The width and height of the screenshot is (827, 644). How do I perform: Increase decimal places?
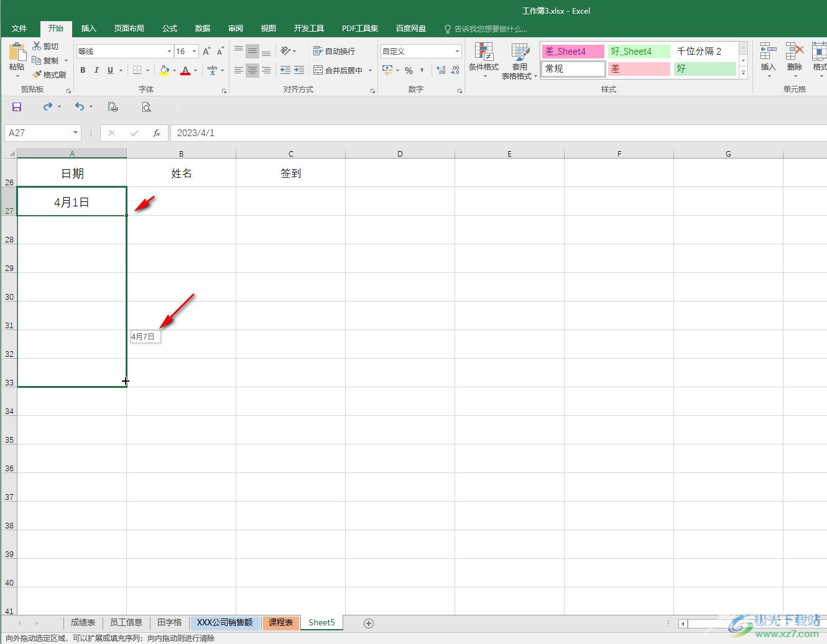point(441,70)
